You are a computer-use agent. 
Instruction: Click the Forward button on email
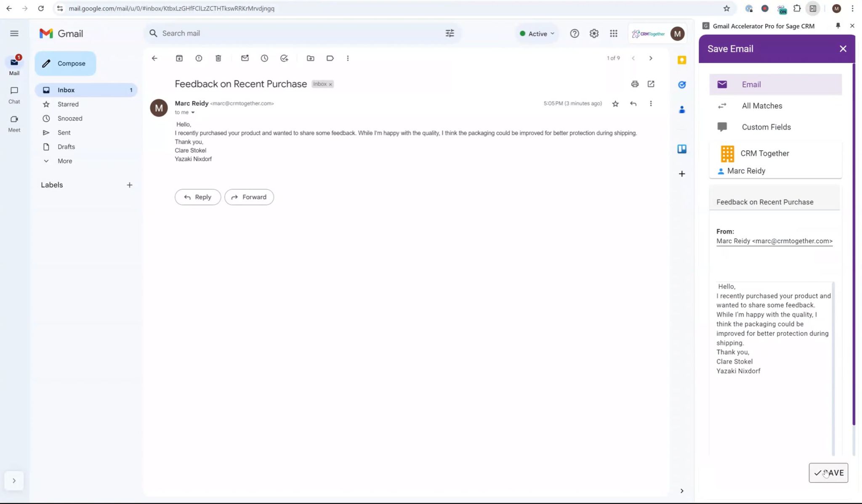pos(248,197)
